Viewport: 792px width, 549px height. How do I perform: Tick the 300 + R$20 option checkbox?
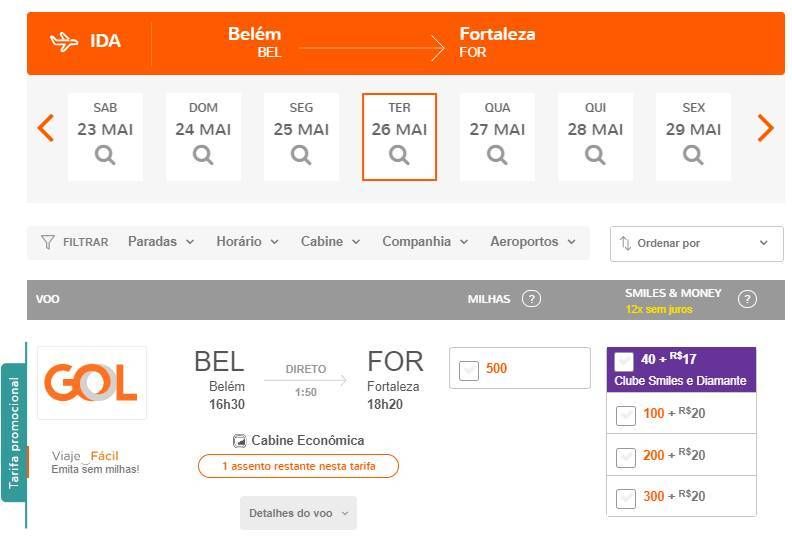pyautogui.click(x=626, y=498)
